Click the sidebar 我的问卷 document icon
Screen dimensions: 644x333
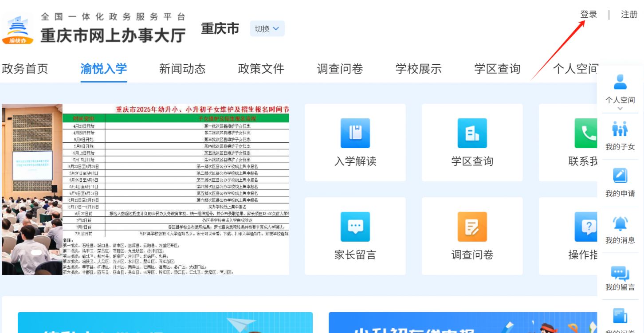(620, 316)
